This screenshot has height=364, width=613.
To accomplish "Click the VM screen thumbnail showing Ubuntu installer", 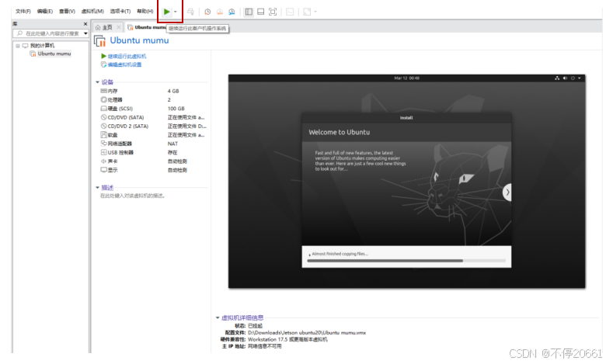I will 406,181.
